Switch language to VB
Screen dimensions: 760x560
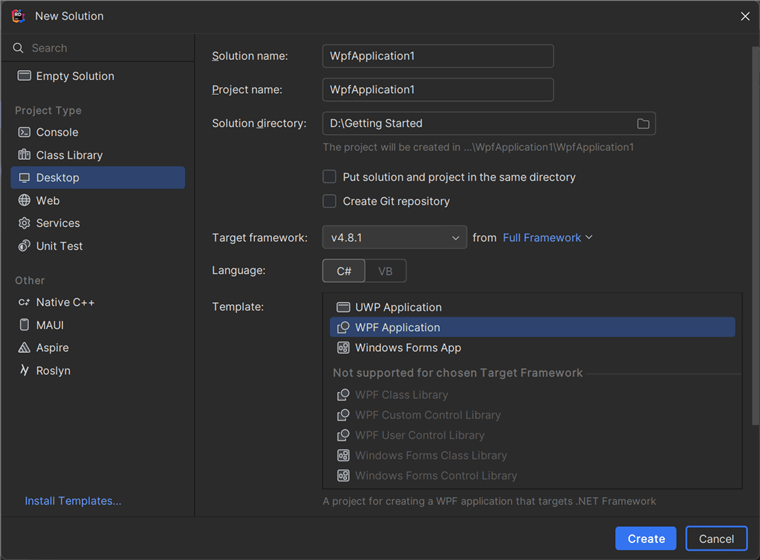tap(385, 271)
